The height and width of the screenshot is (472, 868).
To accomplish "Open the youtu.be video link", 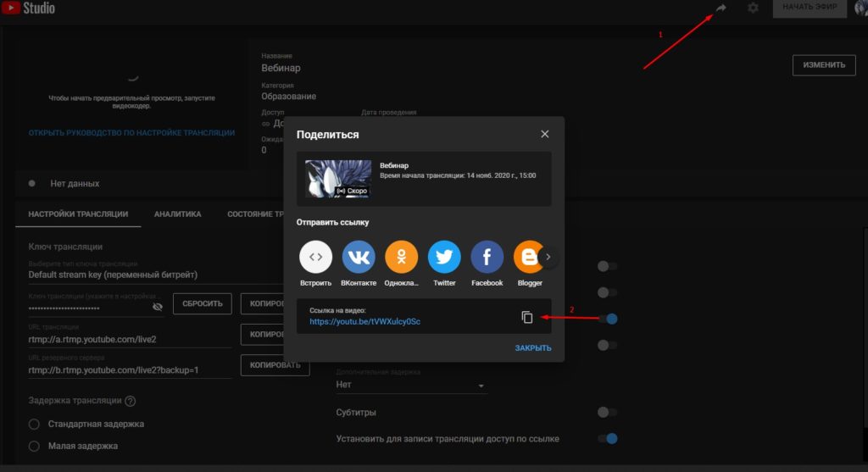I will click(x=364, y=321).
